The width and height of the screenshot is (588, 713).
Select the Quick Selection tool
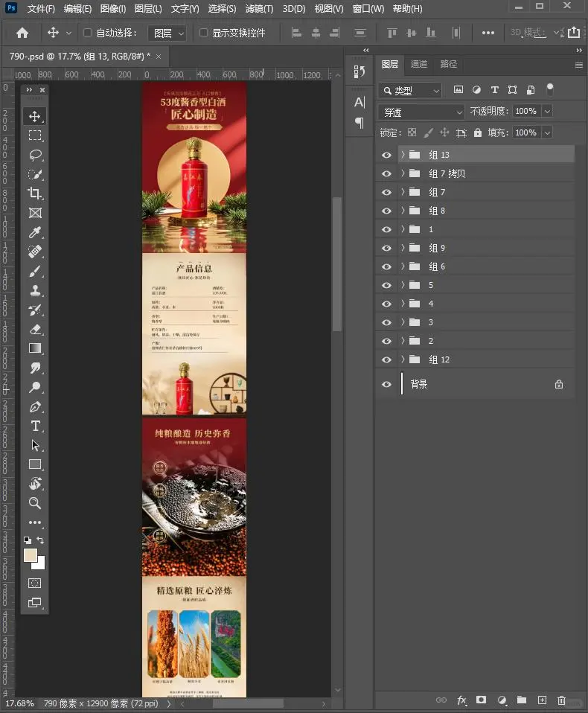point(35,174)
